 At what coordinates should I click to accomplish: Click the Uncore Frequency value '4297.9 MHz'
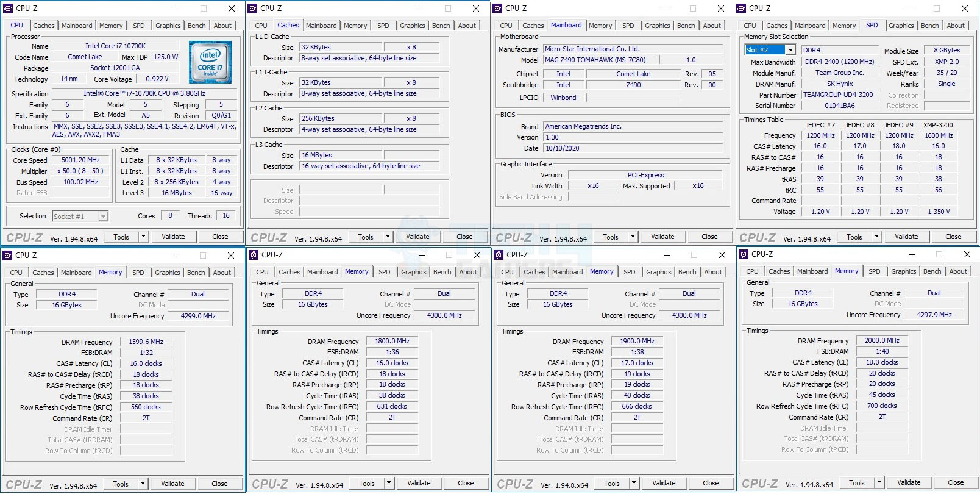coord(934,315)
